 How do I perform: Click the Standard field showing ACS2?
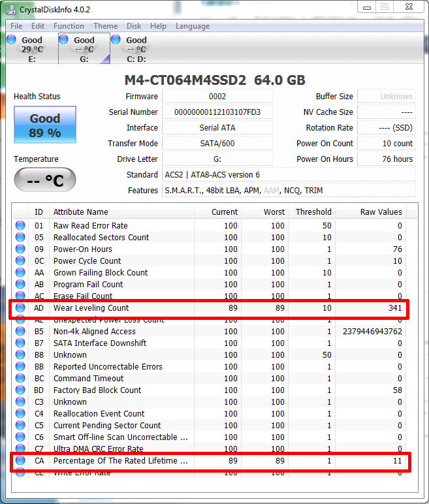[289, 175]
